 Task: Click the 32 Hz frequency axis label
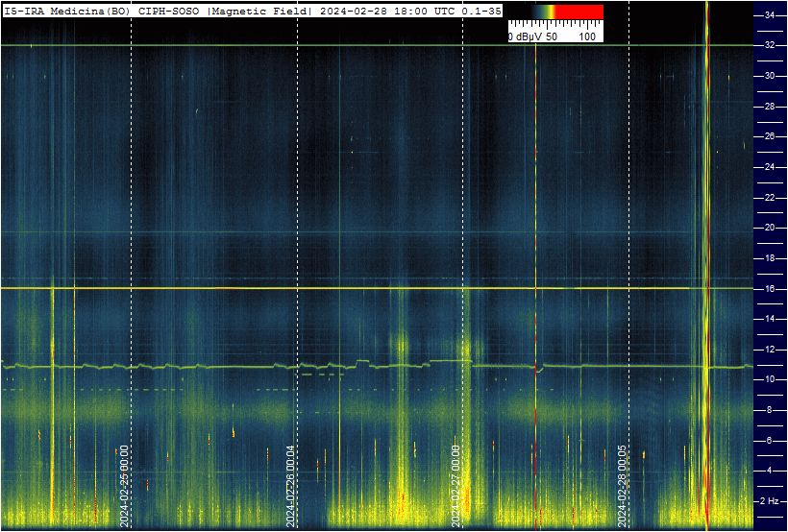click(770, 45)
